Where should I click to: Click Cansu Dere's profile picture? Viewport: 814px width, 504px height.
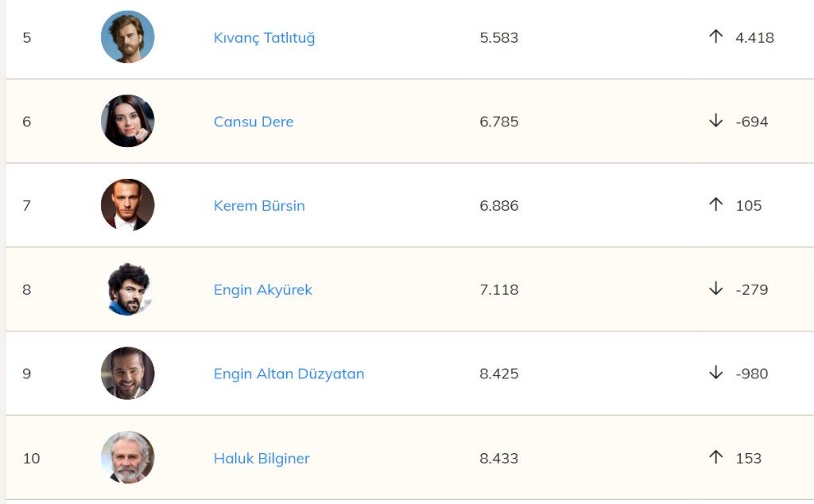tap(127, 121)
